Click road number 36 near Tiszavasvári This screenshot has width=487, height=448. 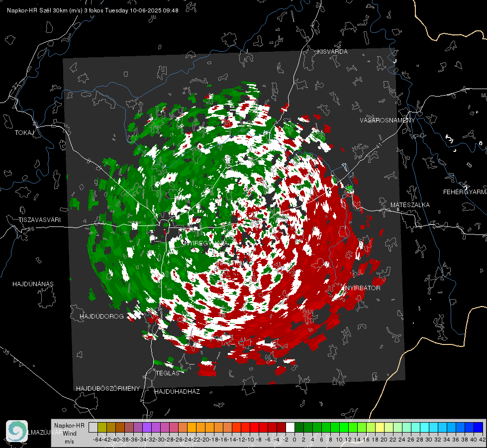pos(31,229)
